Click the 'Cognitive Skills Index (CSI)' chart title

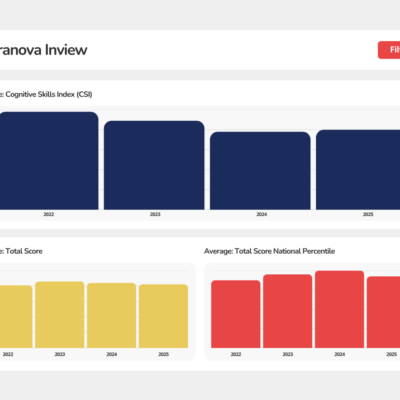49,94
